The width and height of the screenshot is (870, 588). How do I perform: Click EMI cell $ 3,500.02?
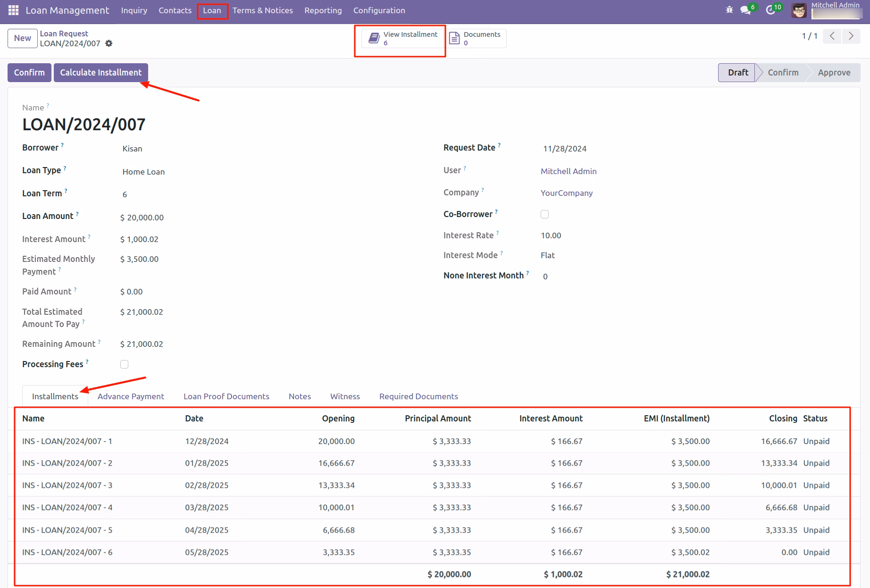pyautogui.click(x=690, y=552)
